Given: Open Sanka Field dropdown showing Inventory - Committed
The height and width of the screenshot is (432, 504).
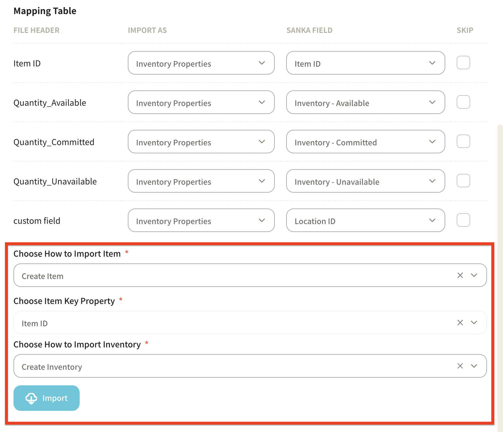Looking at the screenshot, I should (x=365, y=142).
